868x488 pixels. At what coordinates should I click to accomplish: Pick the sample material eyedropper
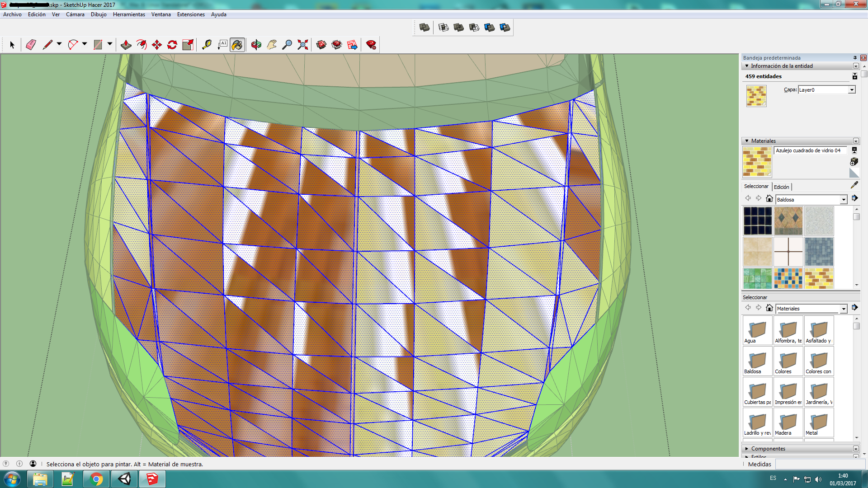coord(854,185)
